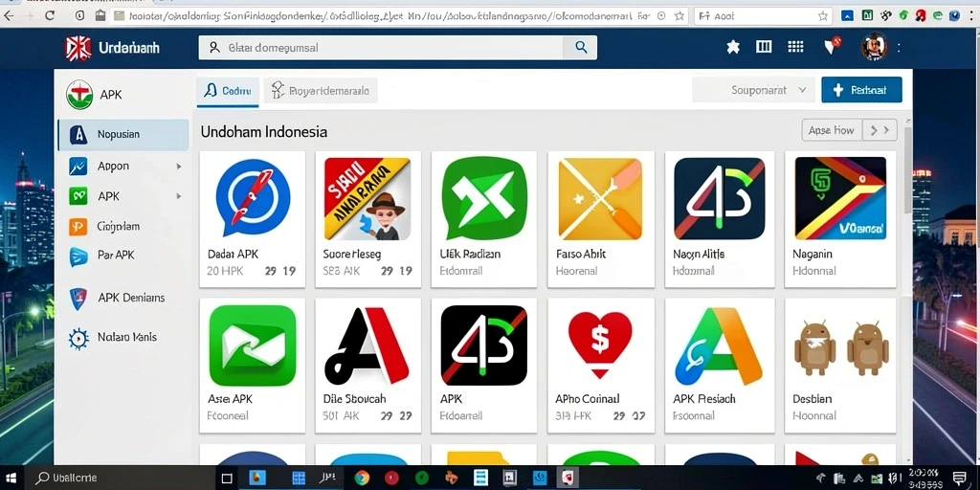Open Chrome from the taskbar

point(362,479)
